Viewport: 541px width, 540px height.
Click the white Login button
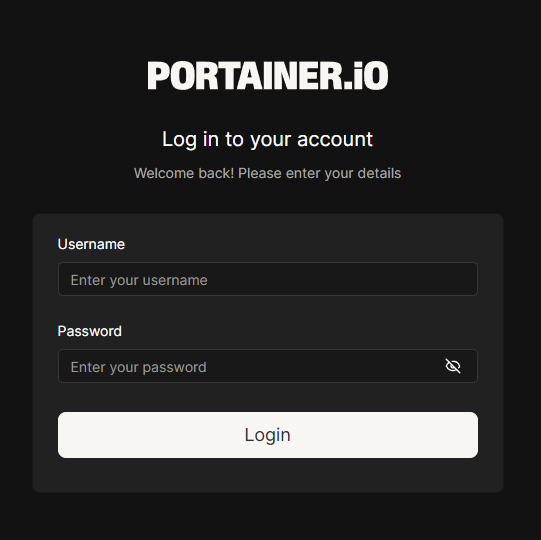[268, 435]
